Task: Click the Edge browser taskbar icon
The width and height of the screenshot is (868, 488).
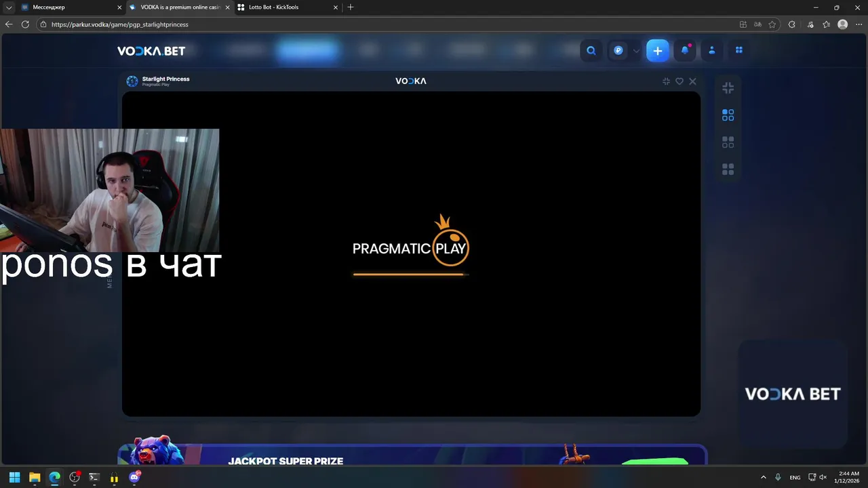Action: (x=54, y=477)
